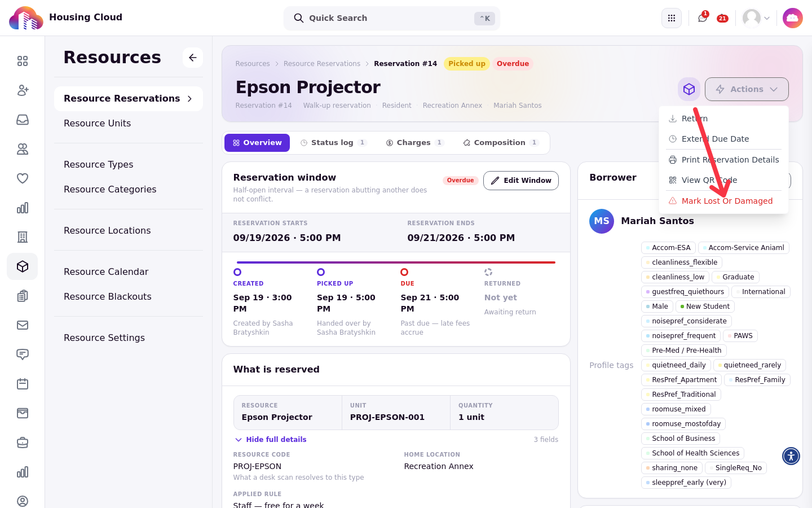Collapse the Resources panel with back arrow
Viewport: 812px width, 508px height.
pos(193,58)
